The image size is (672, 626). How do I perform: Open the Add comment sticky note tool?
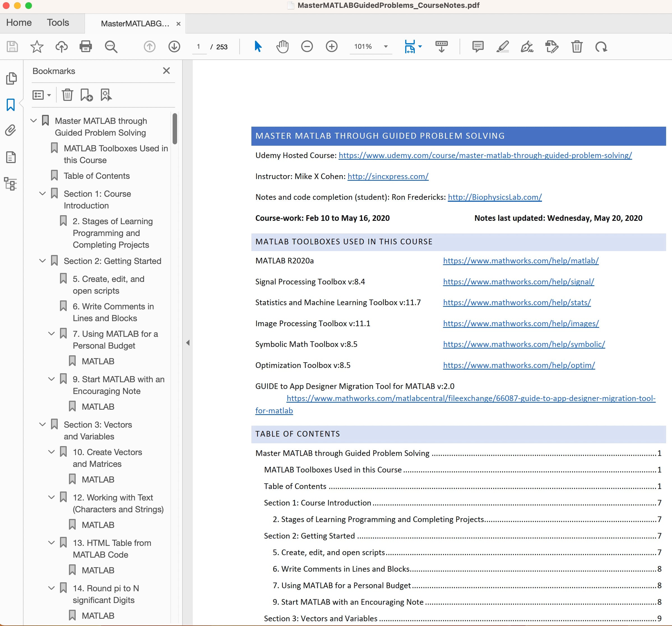478,46
